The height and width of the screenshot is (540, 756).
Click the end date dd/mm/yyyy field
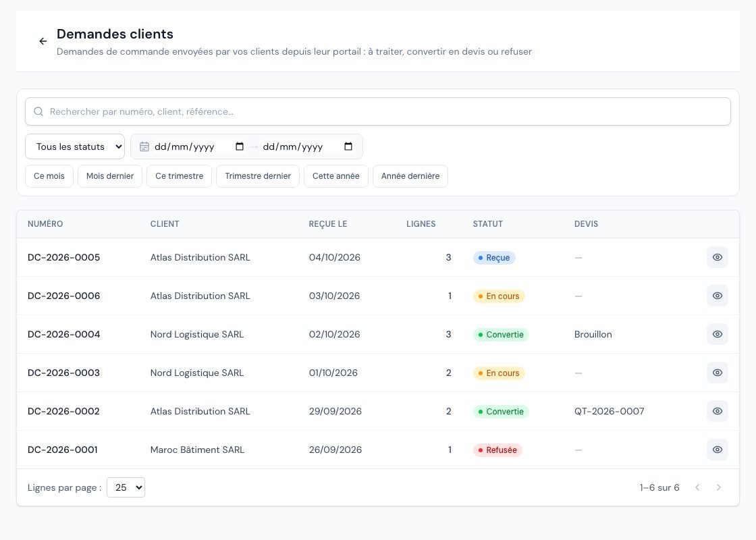[x=308, y=146]
